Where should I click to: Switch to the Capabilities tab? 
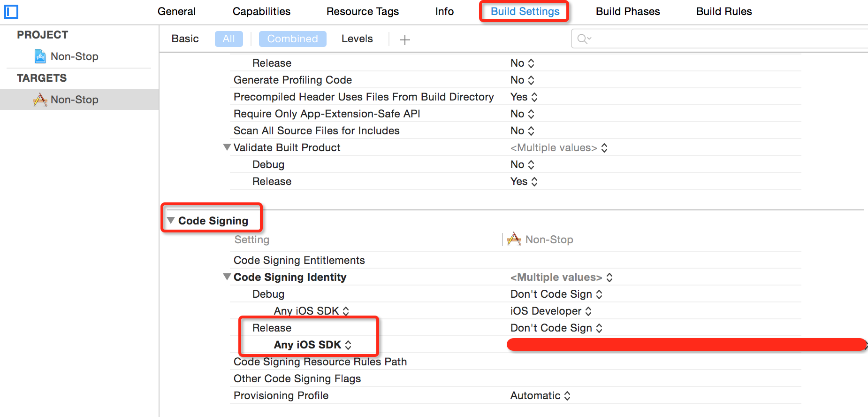point(261,11)
